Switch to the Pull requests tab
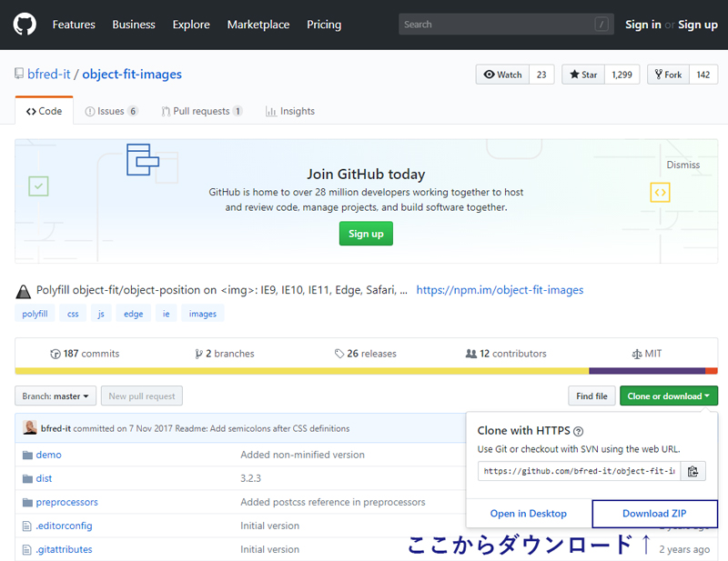This screenshot has height=561, width=728. 202,111
